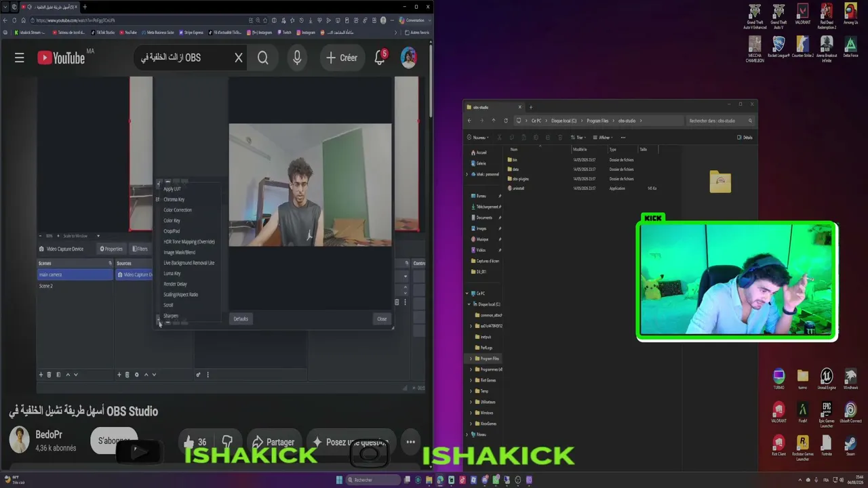Open Rockstar Games Launcher desktop shortcut
Image resolution: width=868 pixels, height=488 pixels.
pos(803,448)
